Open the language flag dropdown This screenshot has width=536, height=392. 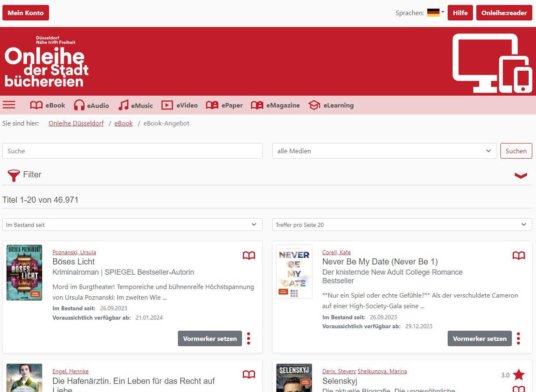click(435, 13)
